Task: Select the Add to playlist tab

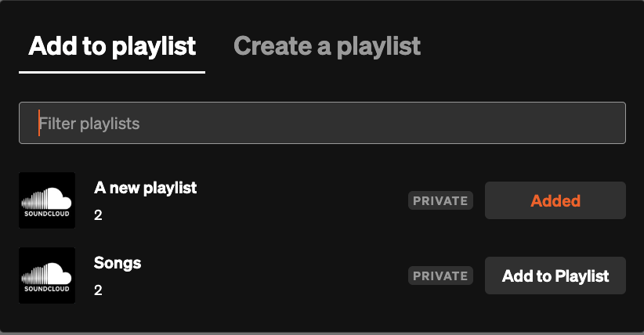Action: (x=112, y=46)
